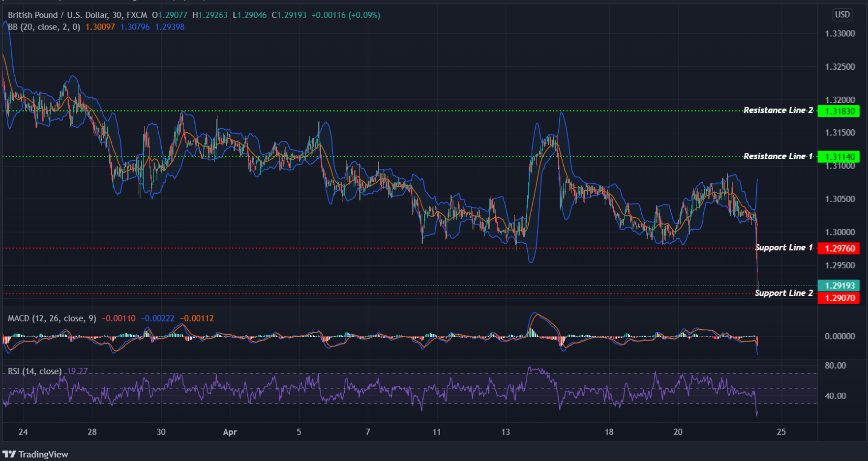This screenshot has width=868, height=461.
Task: Click the BB upper band value 1.30796
Action: point(134,27)
